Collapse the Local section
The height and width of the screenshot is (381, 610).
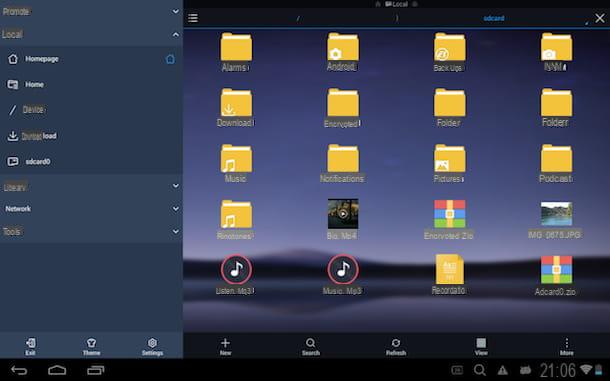176,35
